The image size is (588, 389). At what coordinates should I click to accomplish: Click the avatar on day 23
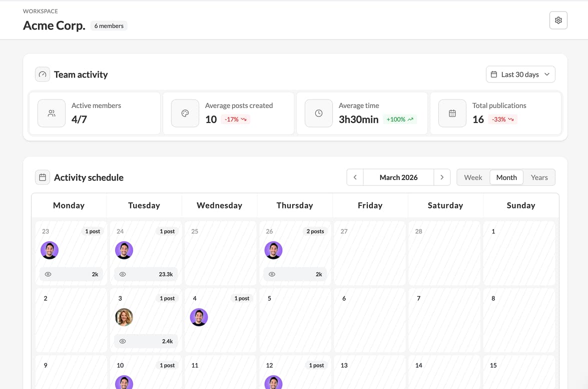(x=50, y=250)
